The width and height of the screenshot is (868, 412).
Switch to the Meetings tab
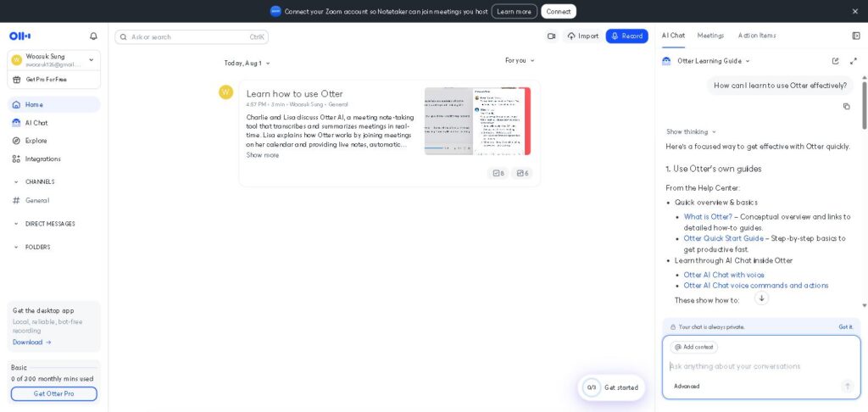(x=710, y=36)
